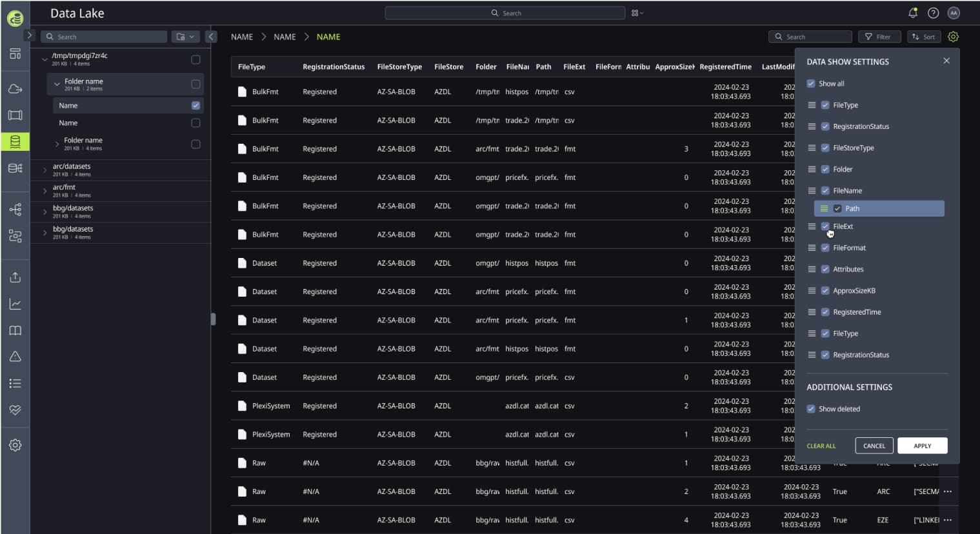Image resolution: width=980 pixels, height=534 pixels.
Task: Open the database catalog list sidebar icon
Action: pyautogui.click(x=15, y=168)
